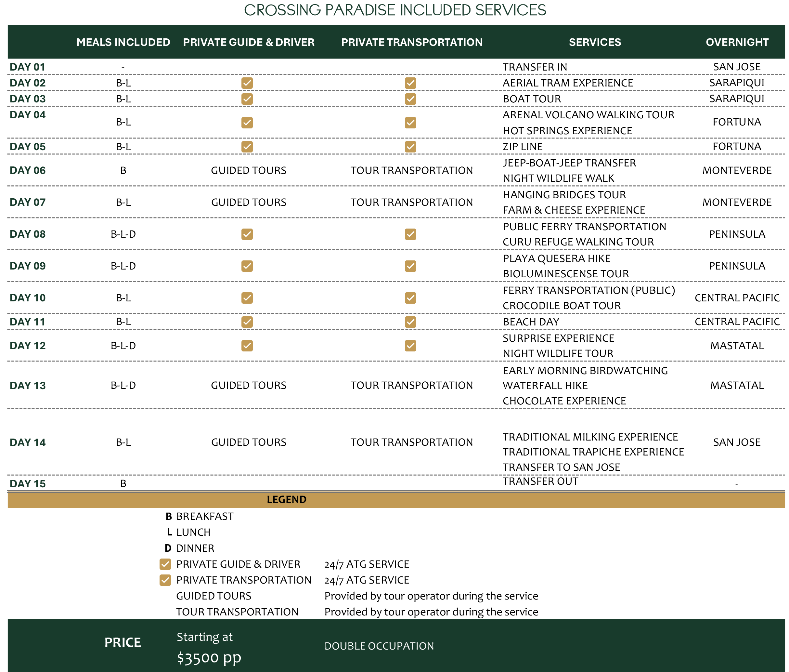789x672 pixels.
Task: Select the Meals Included column header
Action: coord(123,42)
